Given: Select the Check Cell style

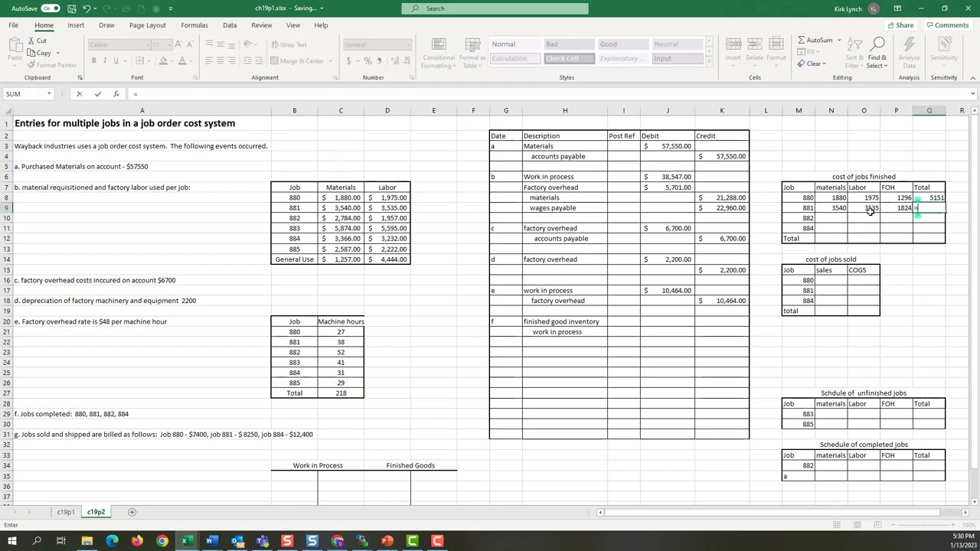Looking at the screenshot, I should pyautogui.click(x=569, y=59).
